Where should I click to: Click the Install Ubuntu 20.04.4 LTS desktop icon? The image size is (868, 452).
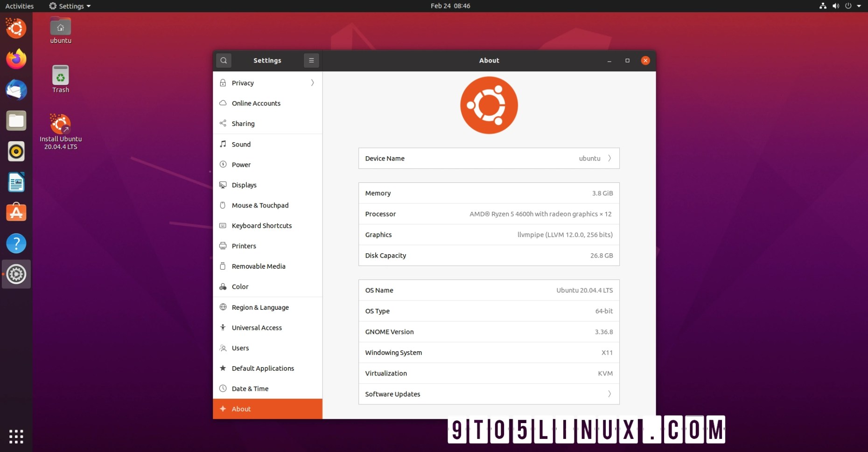pos(61,132)
